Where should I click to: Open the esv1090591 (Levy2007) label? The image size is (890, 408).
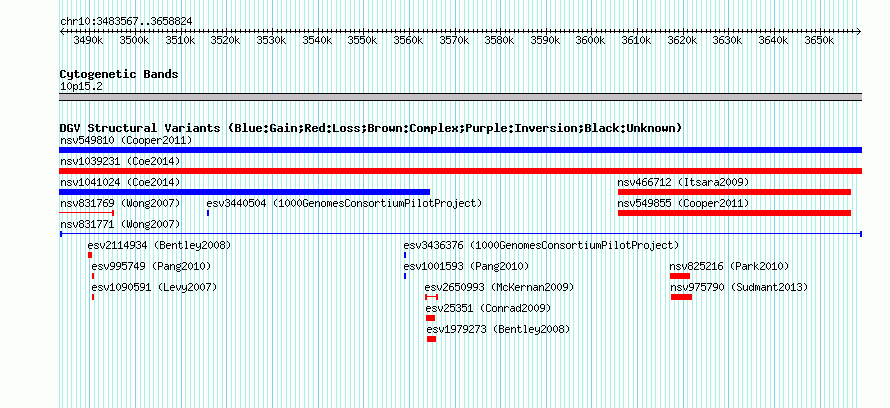click(x=154, y=287)
